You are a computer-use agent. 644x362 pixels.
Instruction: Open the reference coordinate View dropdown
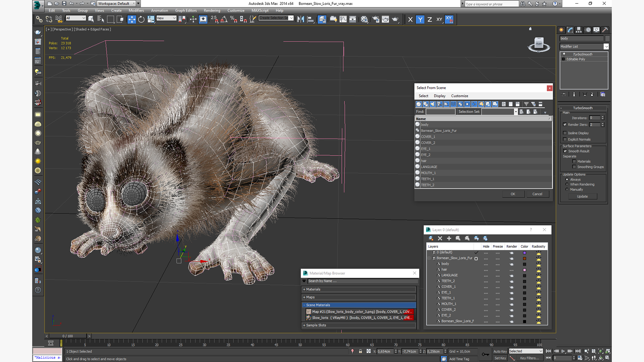pyautogui.click(x=166, y=18)
